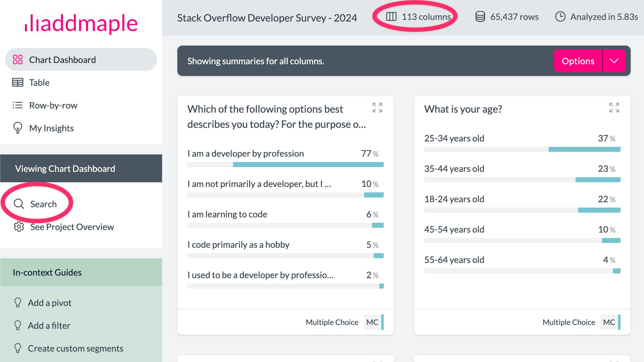Click the In-context Guides header
The image size is (644, 362).
tap(81, 272)
